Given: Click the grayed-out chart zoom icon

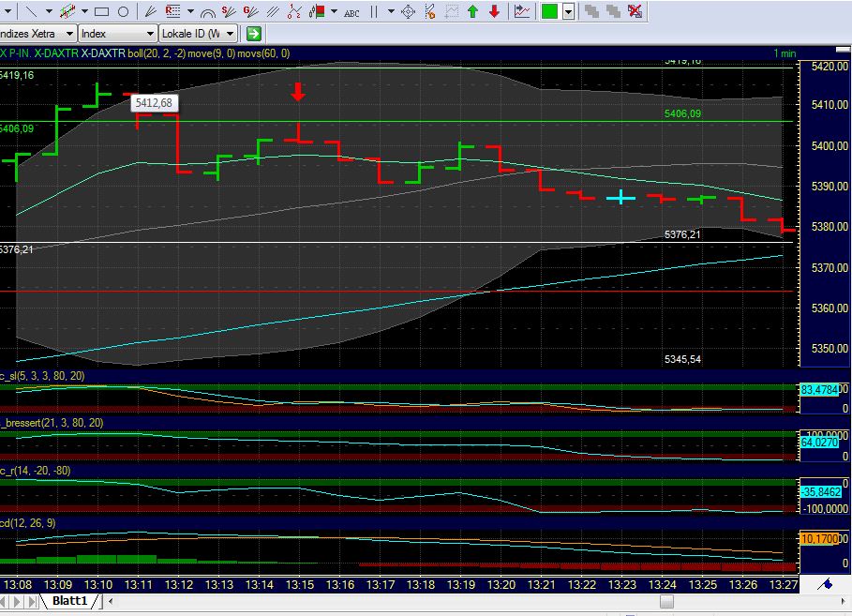Looking at the screenshot, I should click(x=451, y=11).
